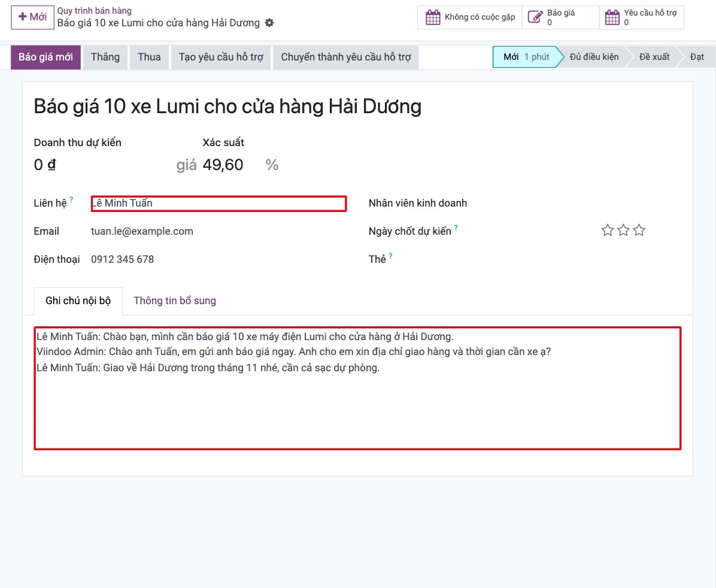The height and width of the screenshot is (588, 716).
Task: Click the Yêu cầu hỗ trợ calendar icon
Action: click(x=612, y=17)
